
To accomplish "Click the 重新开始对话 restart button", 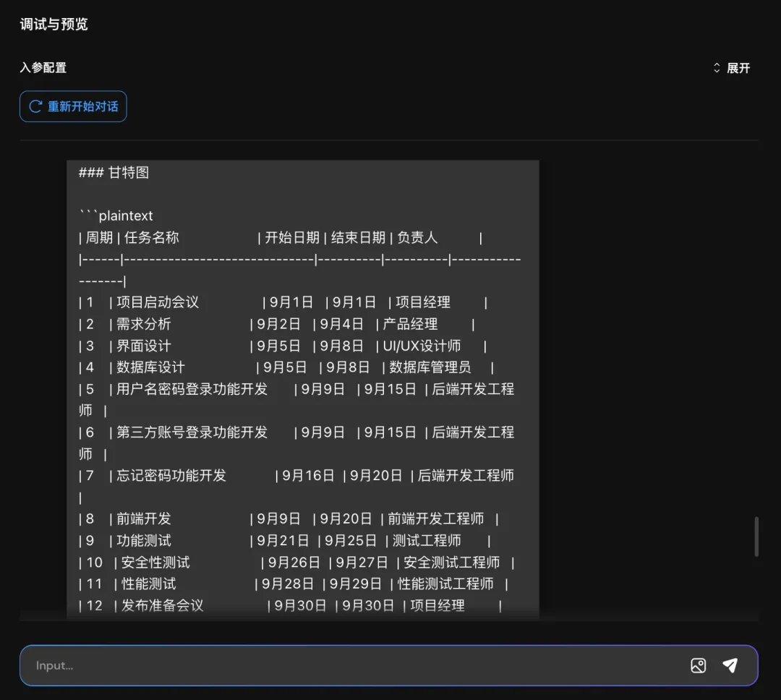I will [x=73, y=106].
